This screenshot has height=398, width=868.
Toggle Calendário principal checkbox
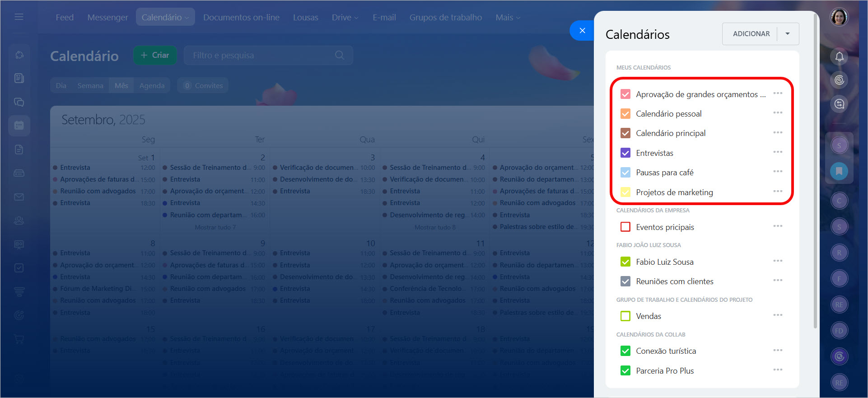[625, 133]
